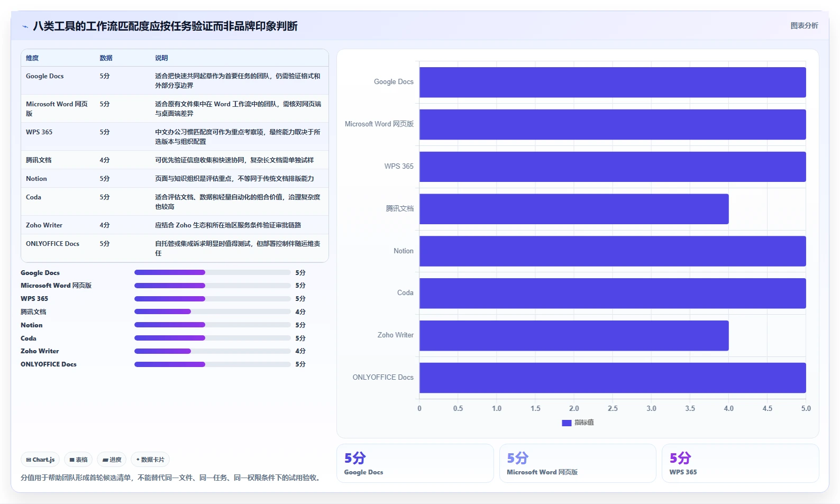This screenshot has width=840, height=504.
Task: Click the ONLYOFFICE Docs chart axis label
Action: 383,378
